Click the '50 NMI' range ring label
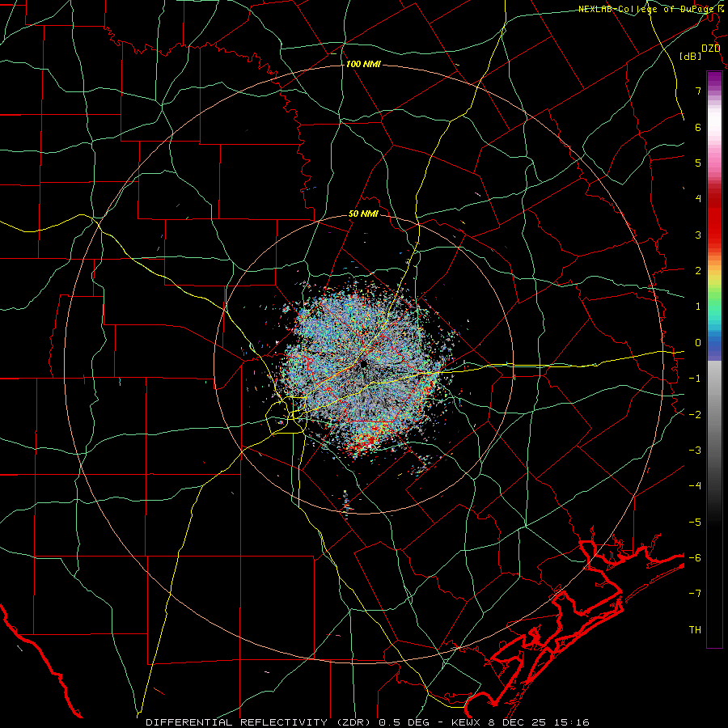Image resolution: width=728 pixels, height=728 pixels. click(363, 214)
